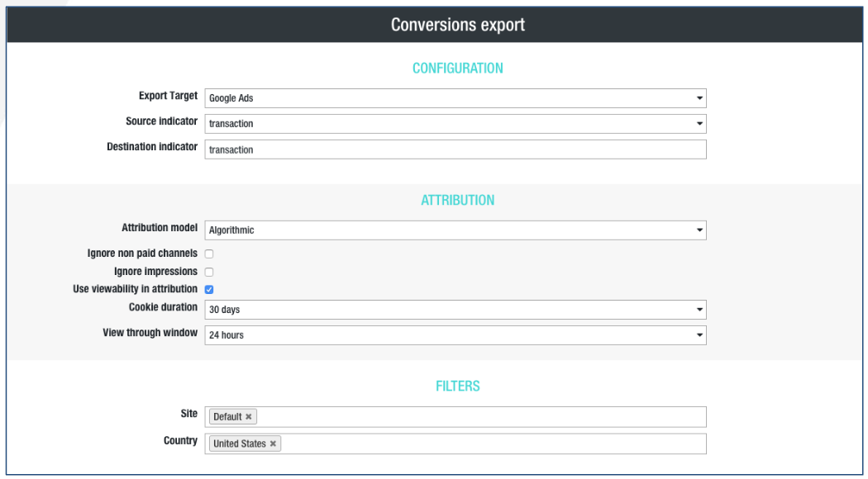
Task: Select the United States country tag
Action: 240,444
